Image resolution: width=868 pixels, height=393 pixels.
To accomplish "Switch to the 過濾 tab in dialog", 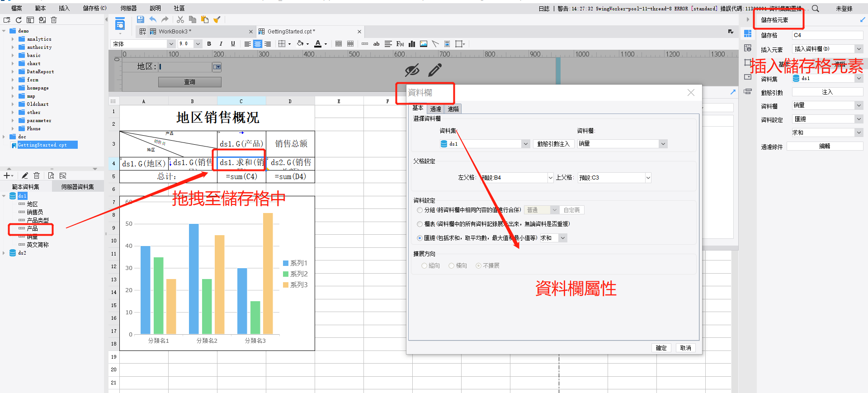I will (x=435, y=109).
